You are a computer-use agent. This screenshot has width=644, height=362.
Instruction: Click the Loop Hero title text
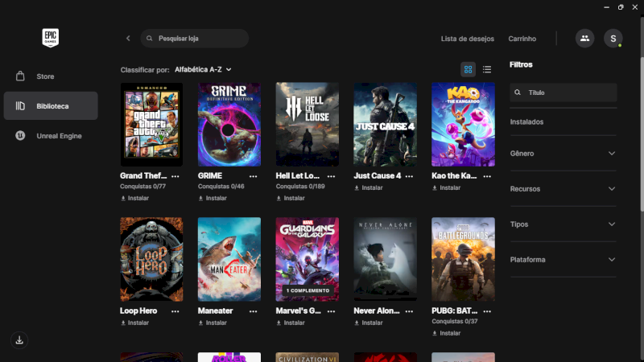coord(138,311)
